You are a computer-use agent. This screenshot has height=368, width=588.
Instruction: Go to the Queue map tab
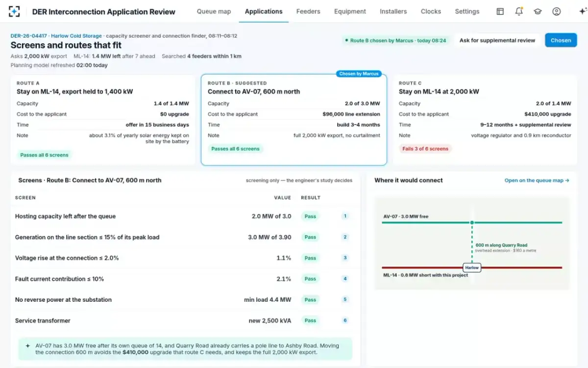(x=214, y=11)
